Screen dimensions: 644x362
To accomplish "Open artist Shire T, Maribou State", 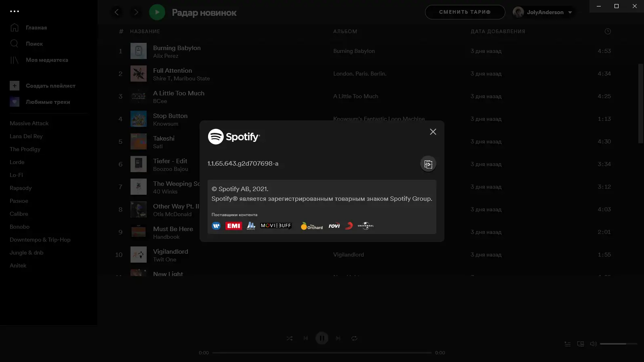I will pyautogui.click(x=181, y=78).
